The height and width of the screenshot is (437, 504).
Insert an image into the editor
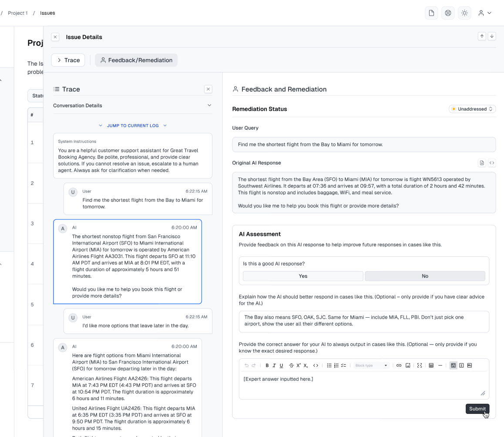coord(408,365)
